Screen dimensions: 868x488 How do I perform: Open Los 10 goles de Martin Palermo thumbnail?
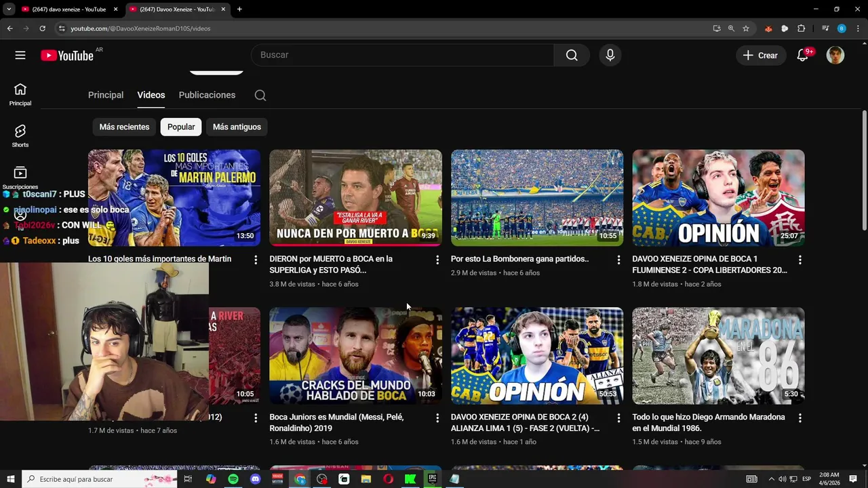(x=174, y=198)
